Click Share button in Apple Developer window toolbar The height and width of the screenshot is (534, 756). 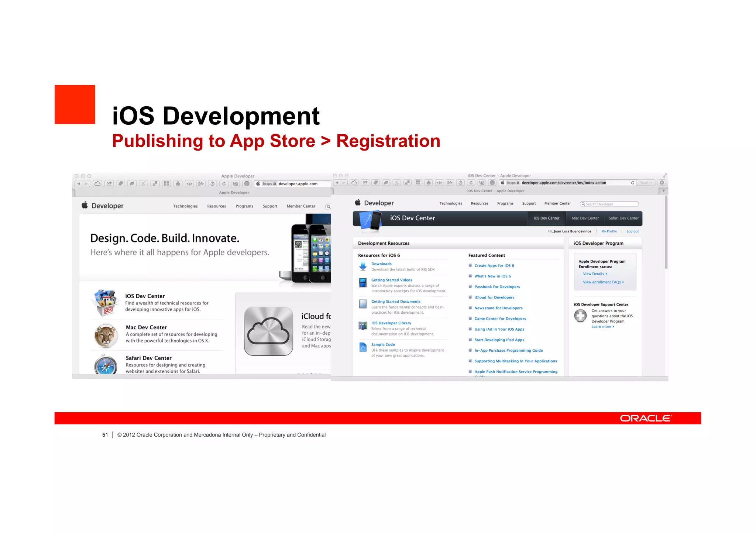click(109, 183)
